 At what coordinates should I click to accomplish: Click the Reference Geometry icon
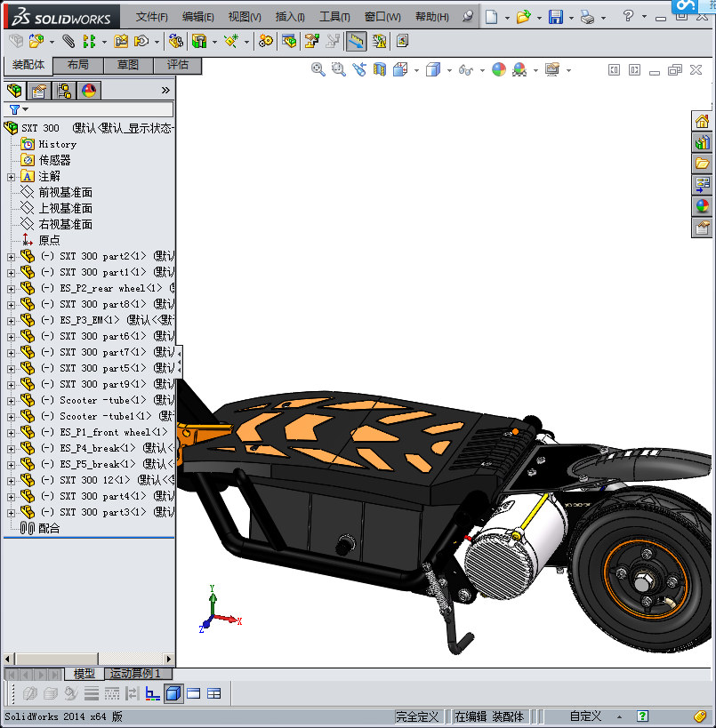coord(231,41)
